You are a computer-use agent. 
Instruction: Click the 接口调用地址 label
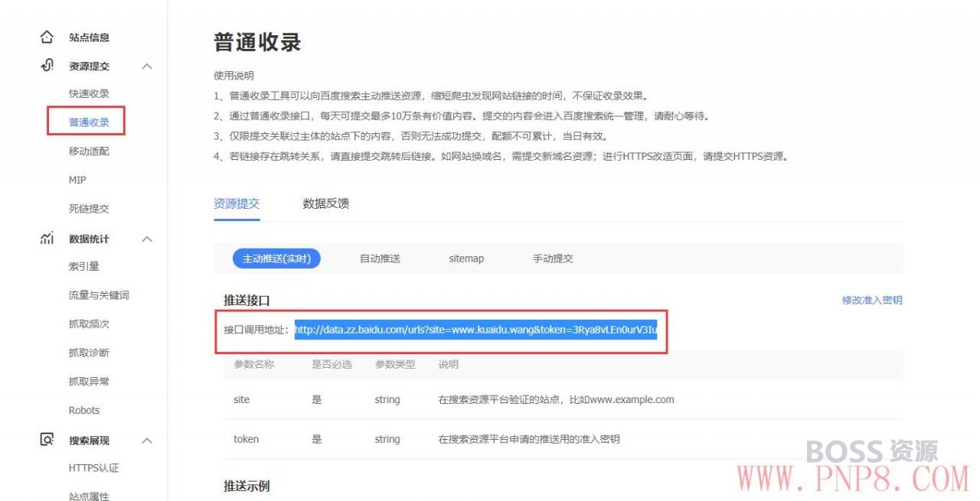(256, 330)
